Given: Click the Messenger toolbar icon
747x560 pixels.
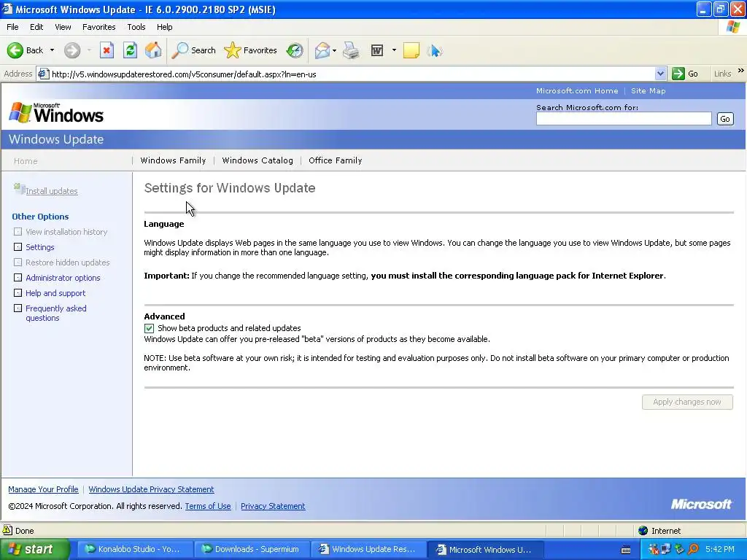Looking at the screenshot, I should [x=435, y=50].
